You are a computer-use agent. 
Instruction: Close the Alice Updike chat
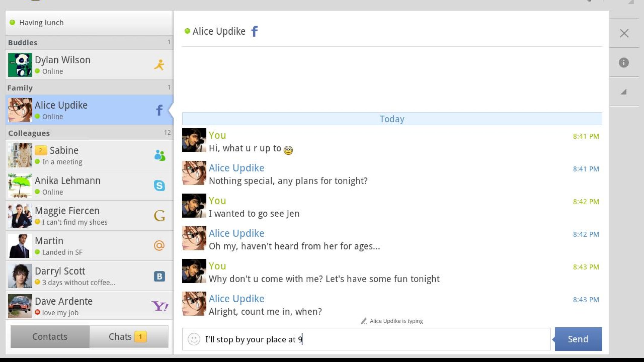coord(624,33)
